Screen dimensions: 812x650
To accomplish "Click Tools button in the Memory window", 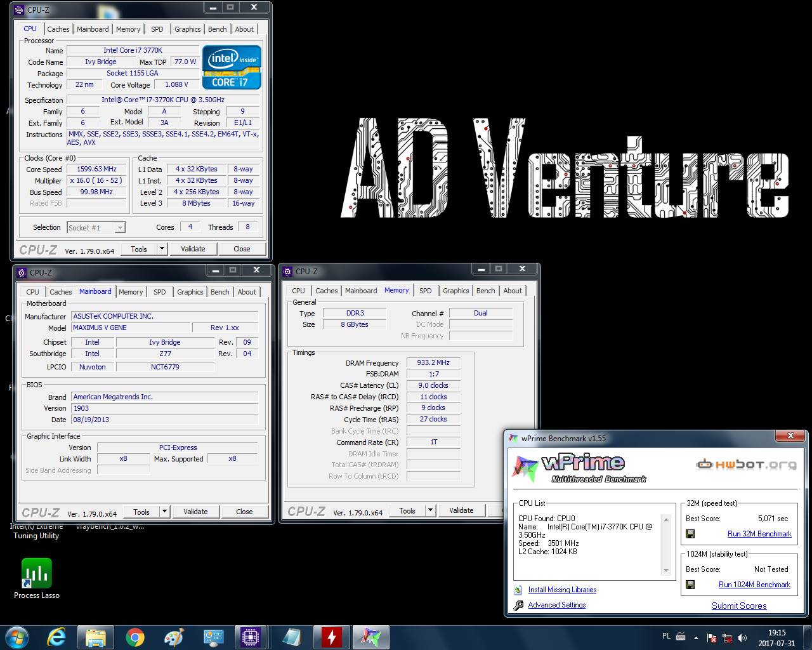I will click(x=407, y=510).
